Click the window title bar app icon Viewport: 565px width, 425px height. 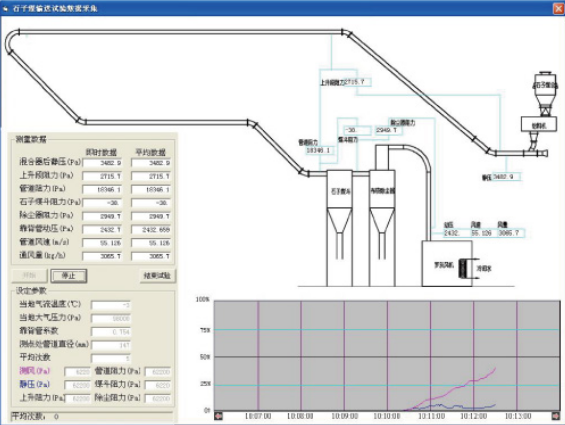click(x=5, y=8)
